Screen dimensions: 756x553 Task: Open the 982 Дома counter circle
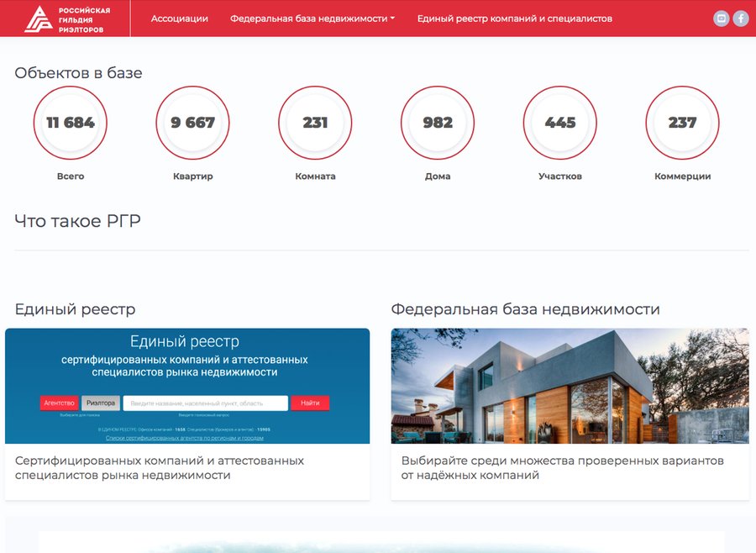point(438,123)
